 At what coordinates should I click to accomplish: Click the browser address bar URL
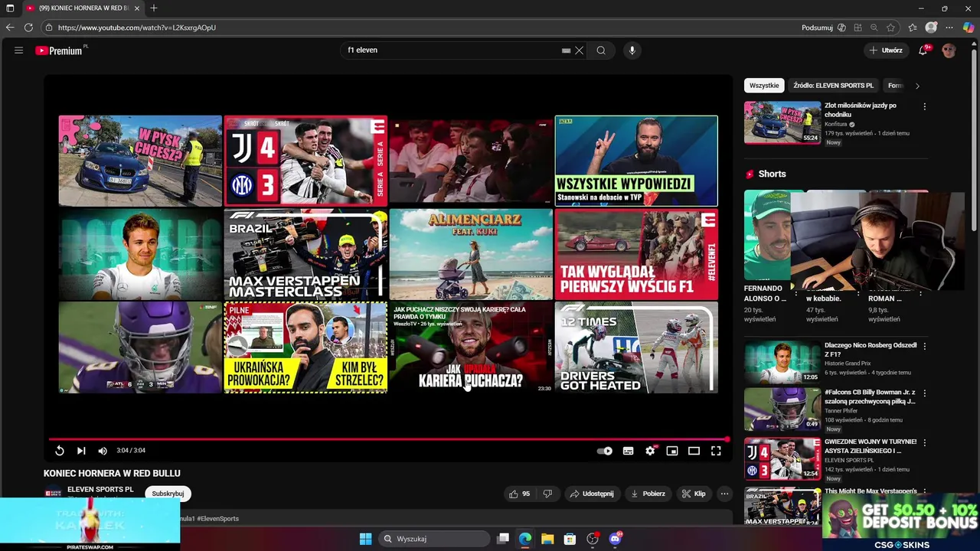[136, 28]
